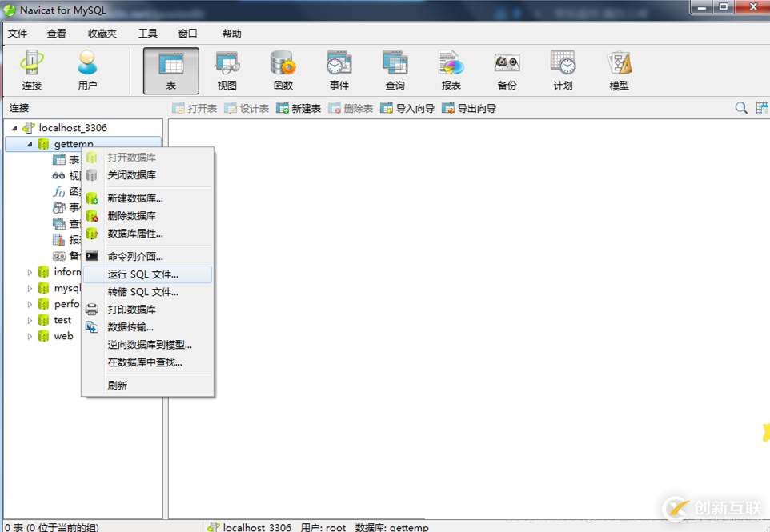770x532 pixels.
Task: Choose 打印数据库 in context menu
Action: 148,310
